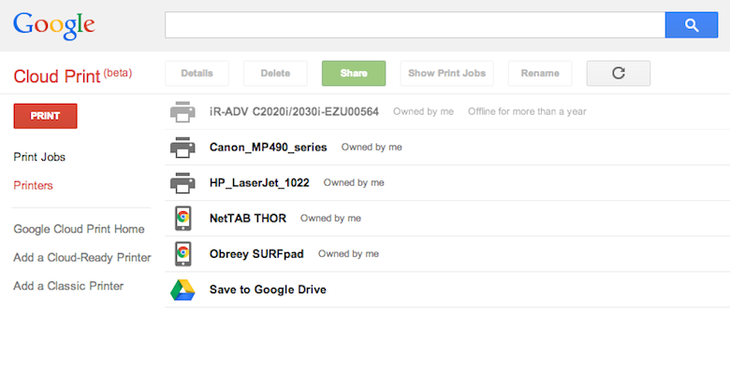Click the NetTAB THOR Chrome phone icon
This screenshot has height=370, width=730.
pyautogui.click(x=183, y=218)
